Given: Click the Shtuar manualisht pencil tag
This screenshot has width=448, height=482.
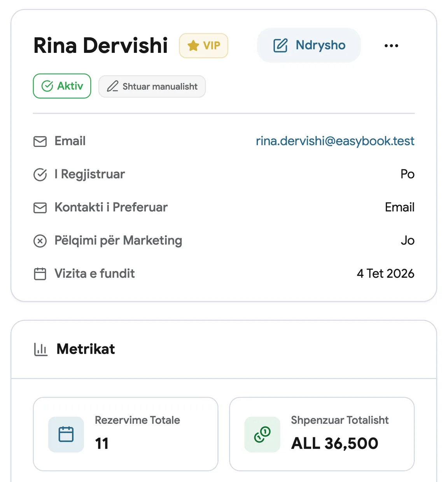Looking at the screenshot, I should coord(152,86).
